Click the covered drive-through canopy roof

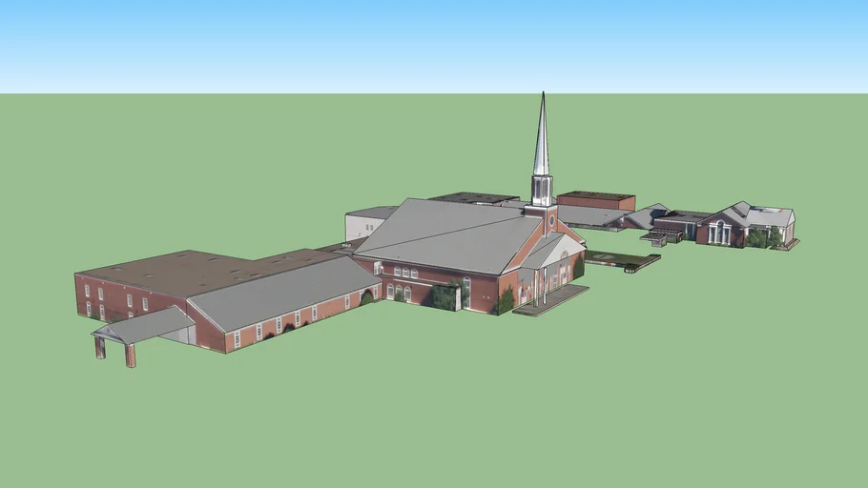143,326
